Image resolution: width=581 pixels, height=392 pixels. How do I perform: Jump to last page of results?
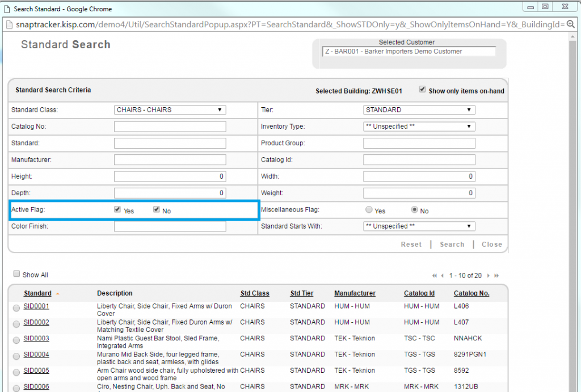point(496,276)
